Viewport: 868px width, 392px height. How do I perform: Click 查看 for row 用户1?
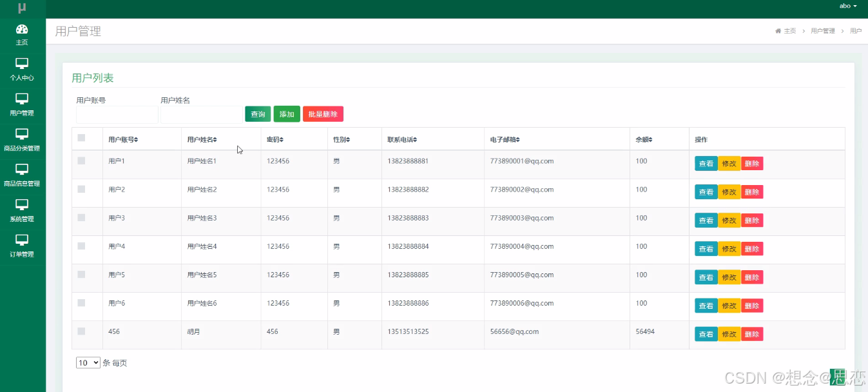(706, 164)
